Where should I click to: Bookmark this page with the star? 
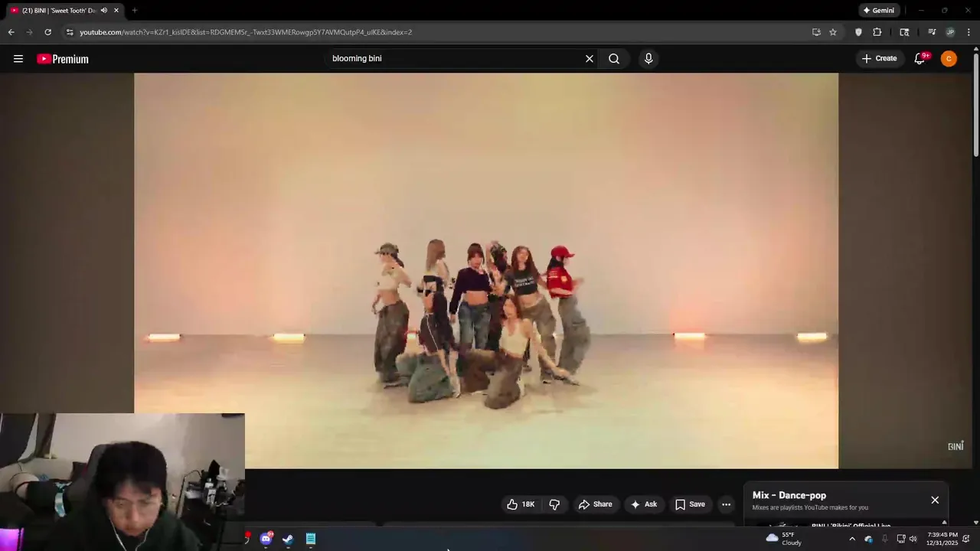(x=833, y=32)
